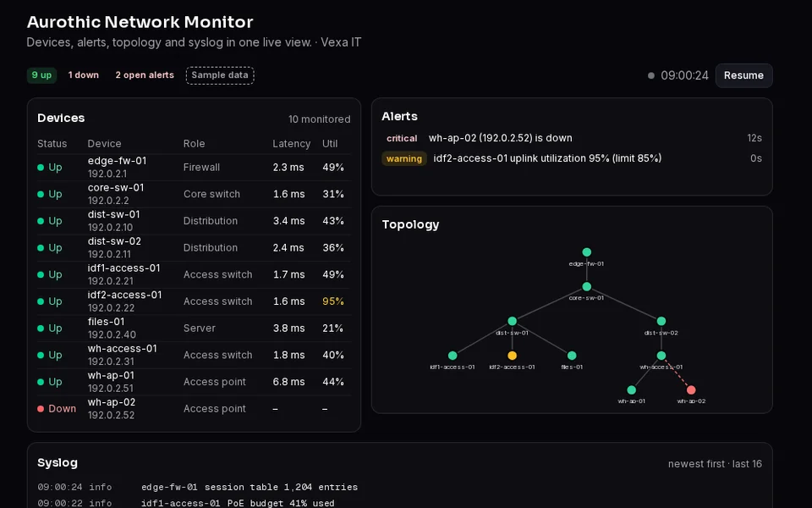Pick the idf1-access-01 topology node
This screenshot has width=812, height=508.
point(453,356)
